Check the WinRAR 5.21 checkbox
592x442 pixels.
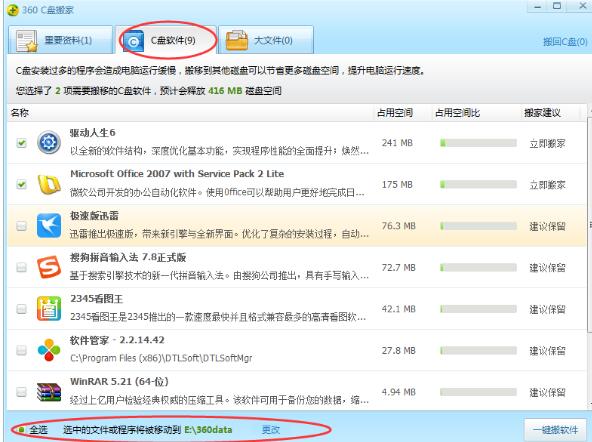click(x=22, y=392)
